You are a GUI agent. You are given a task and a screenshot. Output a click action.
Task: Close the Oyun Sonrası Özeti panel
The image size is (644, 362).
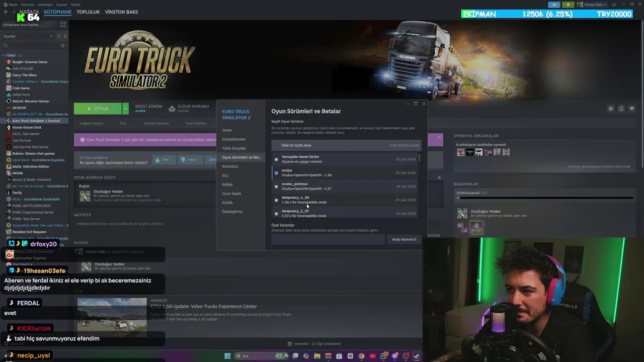(439, 177)
